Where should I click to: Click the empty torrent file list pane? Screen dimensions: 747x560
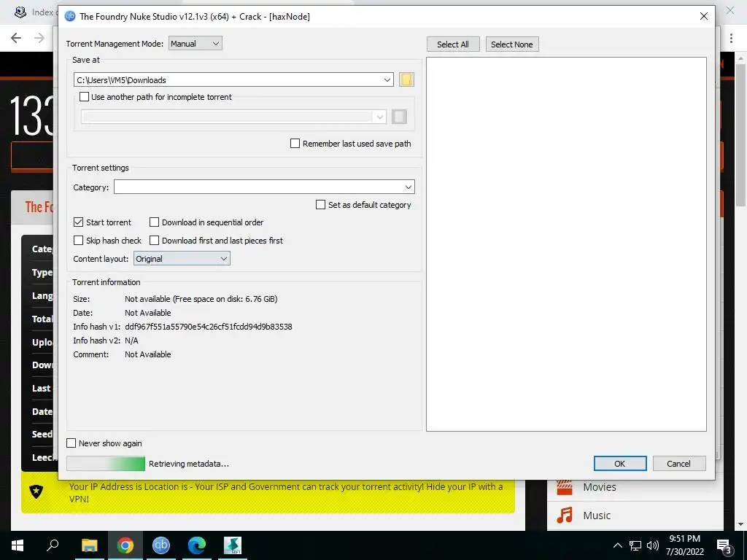[566, 244]
